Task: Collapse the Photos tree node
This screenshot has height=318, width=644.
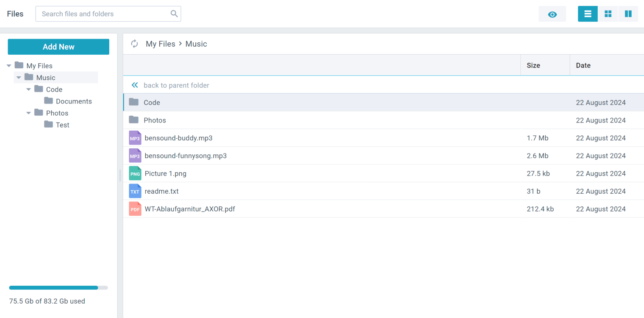Action: click(x=29, y=113)
